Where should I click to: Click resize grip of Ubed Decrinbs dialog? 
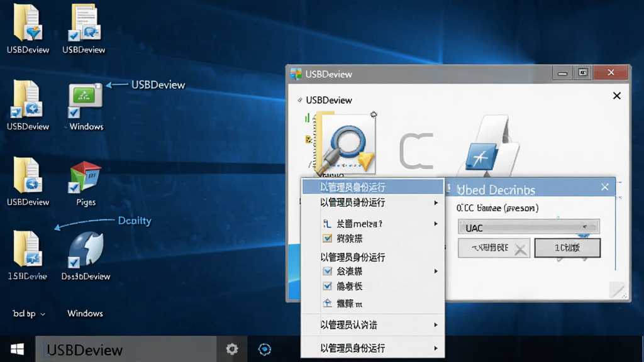point(618,290)
